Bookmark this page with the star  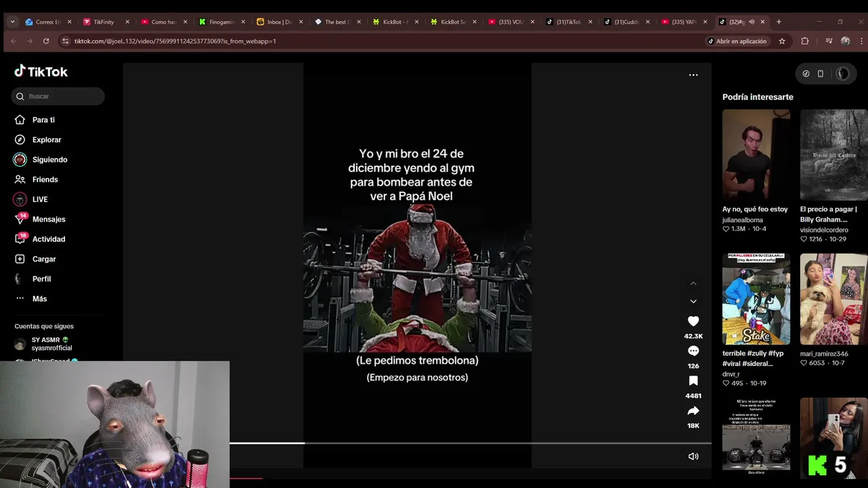point(782,41)
